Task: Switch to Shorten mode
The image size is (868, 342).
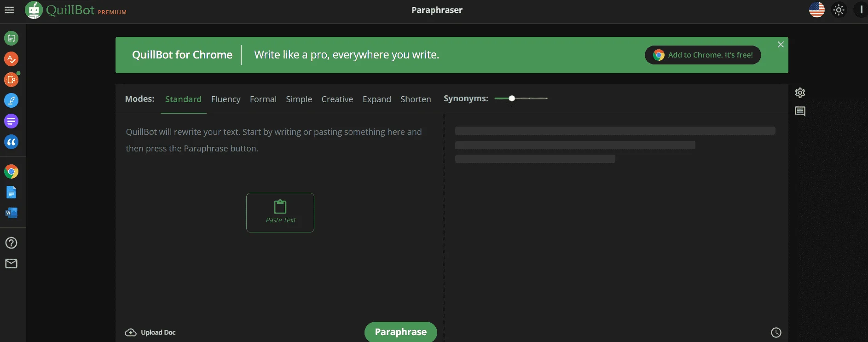Action: tap(416, 99)
